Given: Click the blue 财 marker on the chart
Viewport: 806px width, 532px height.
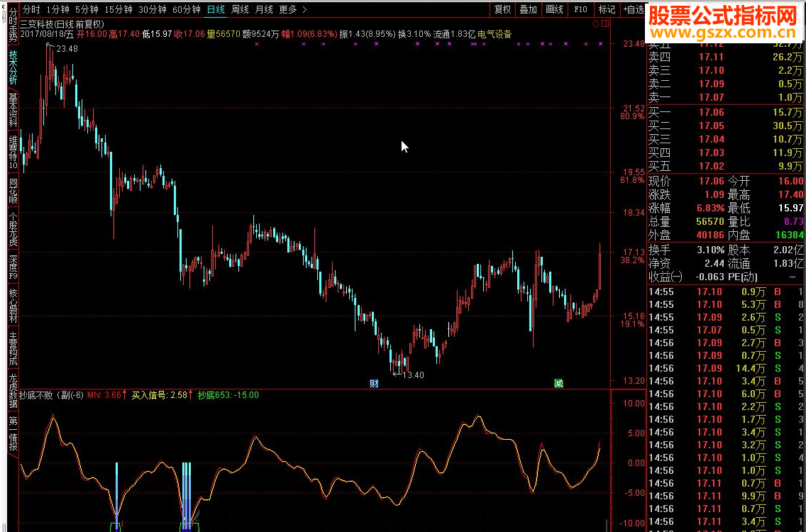Looking at the screenshot, I should (374, 384).
